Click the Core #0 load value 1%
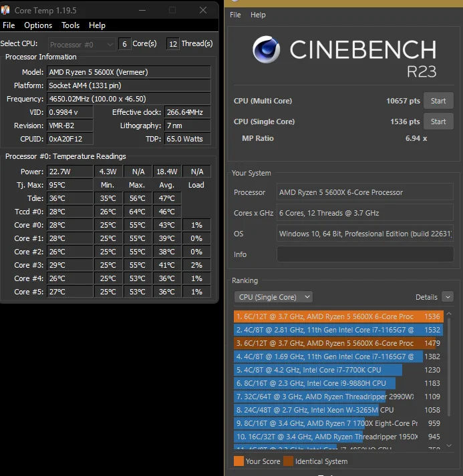 click(x=196, y=225)
